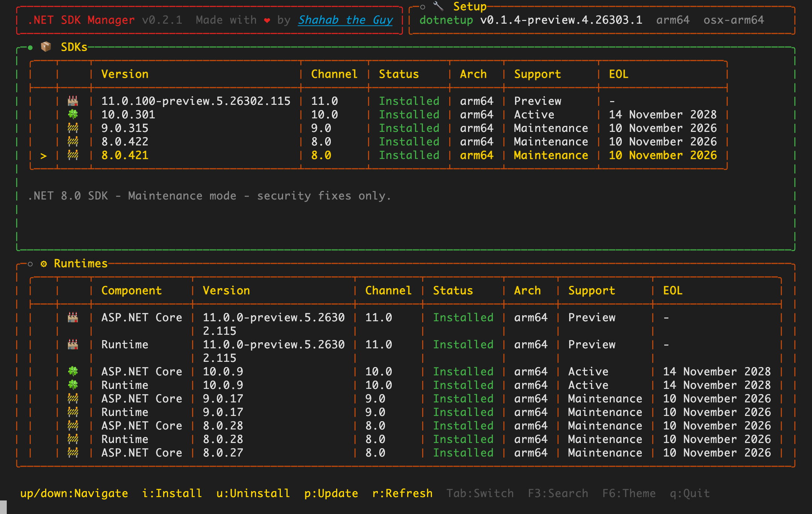This screenshot has width=812, height=514.
Task: Click the barrier icon on ASP.NET Core 8.0.28 row
Action: 73,425
